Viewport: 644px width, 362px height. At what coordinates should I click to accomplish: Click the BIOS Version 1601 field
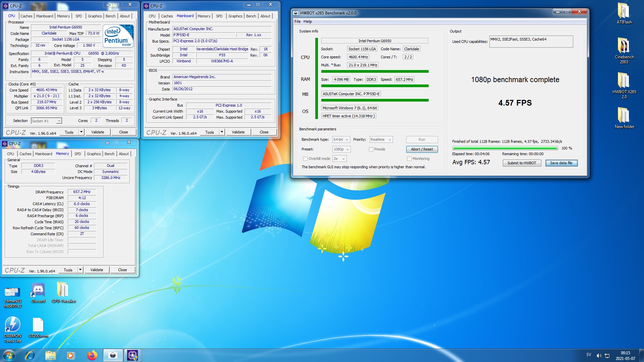pos(222,83)
